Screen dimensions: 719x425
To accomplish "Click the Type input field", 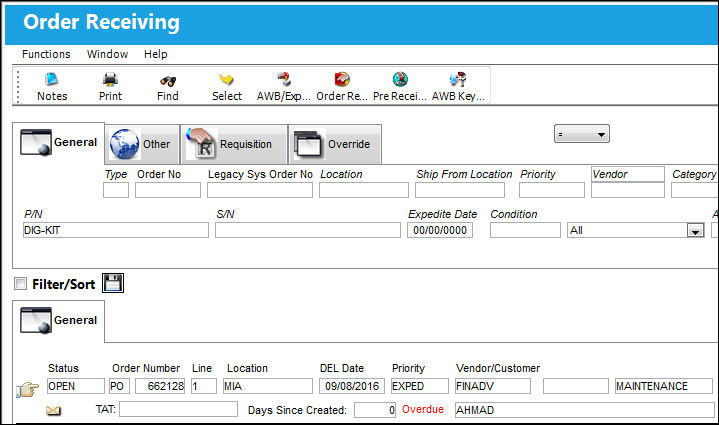I will pos(116,190).
